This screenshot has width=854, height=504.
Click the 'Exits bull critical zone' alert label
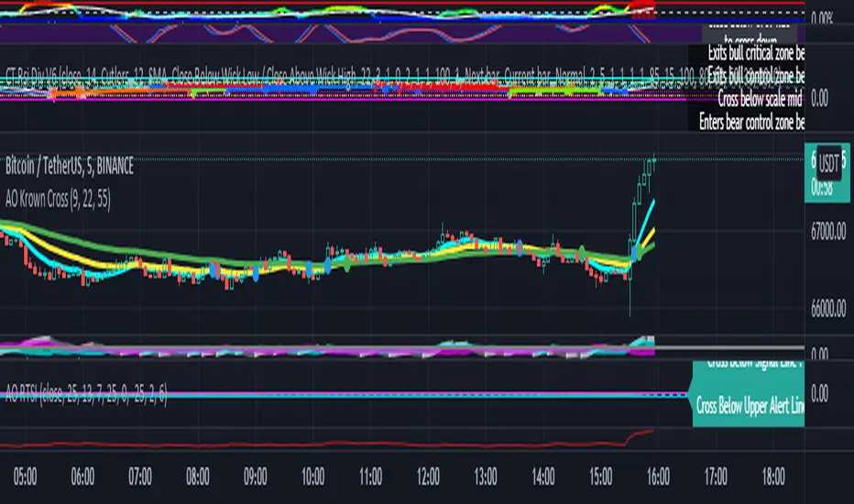coord(756,53)
